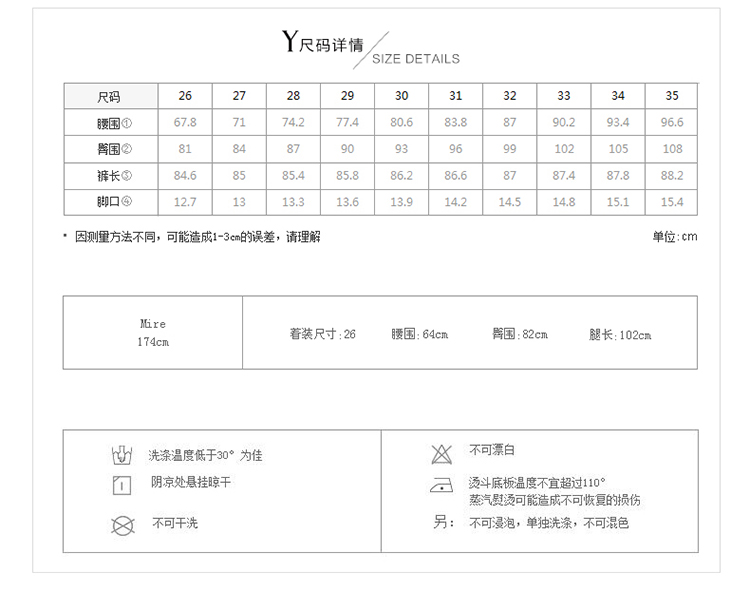Click model name Mire 174cm cell
This screenshot has width=750, height=591.
coord(153,333)
